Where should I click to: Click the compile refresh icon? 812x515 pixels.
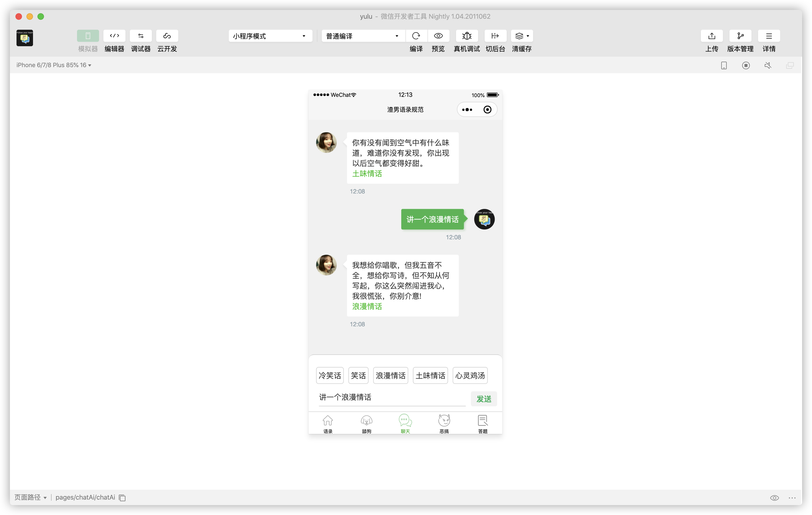tap(416, 36)
